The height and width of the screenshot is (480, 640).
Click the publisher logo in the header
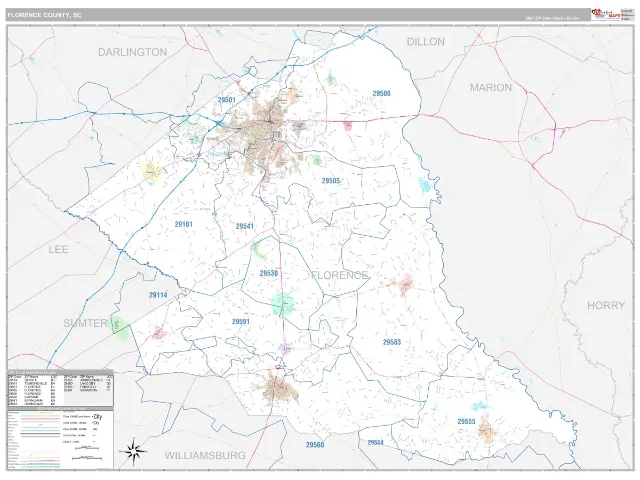click(605, 14)
